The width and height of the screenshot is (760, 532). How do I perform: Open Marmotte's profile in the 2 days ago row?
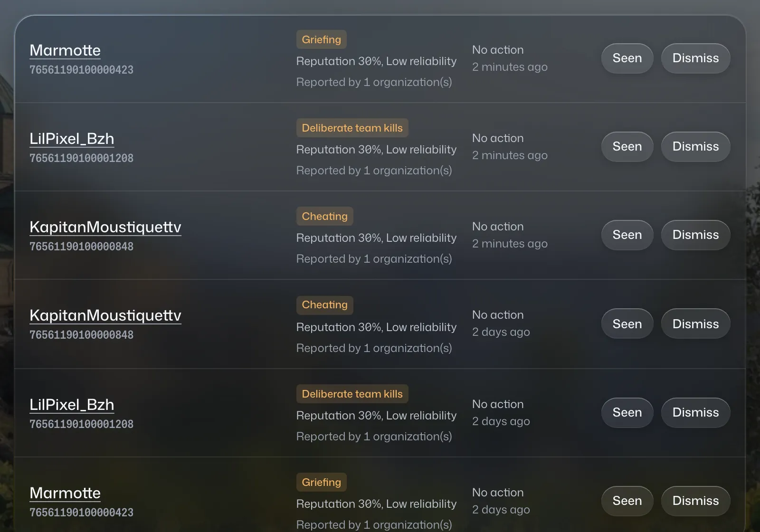click(x=65, y=493)
